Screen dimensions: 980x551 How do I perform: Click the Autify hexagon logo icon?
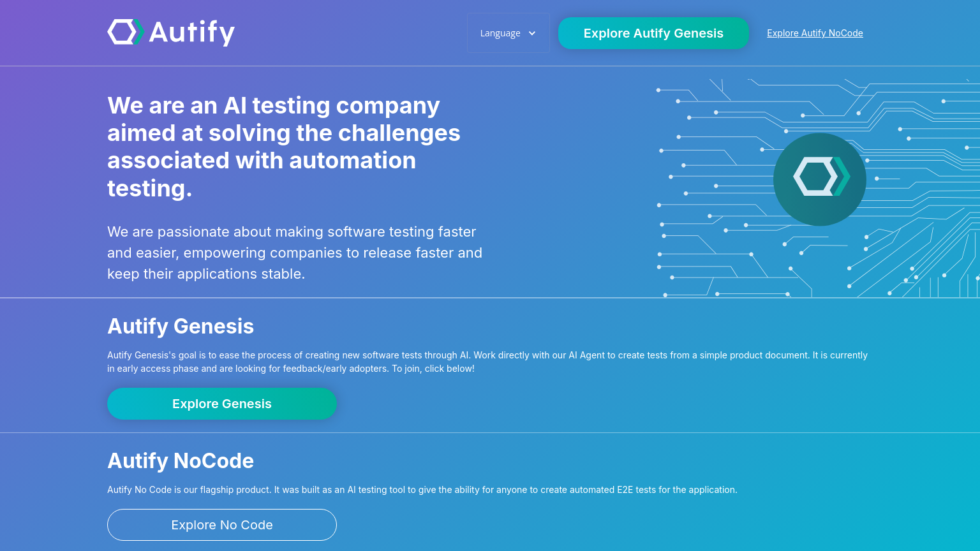(122, 32)
